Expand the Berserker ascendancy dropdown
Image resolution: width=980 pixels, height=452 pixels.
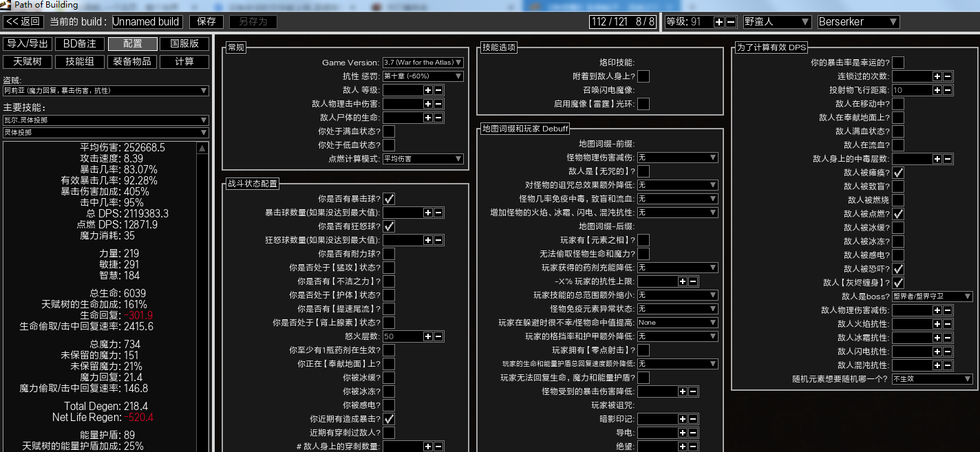coord(857,22)
